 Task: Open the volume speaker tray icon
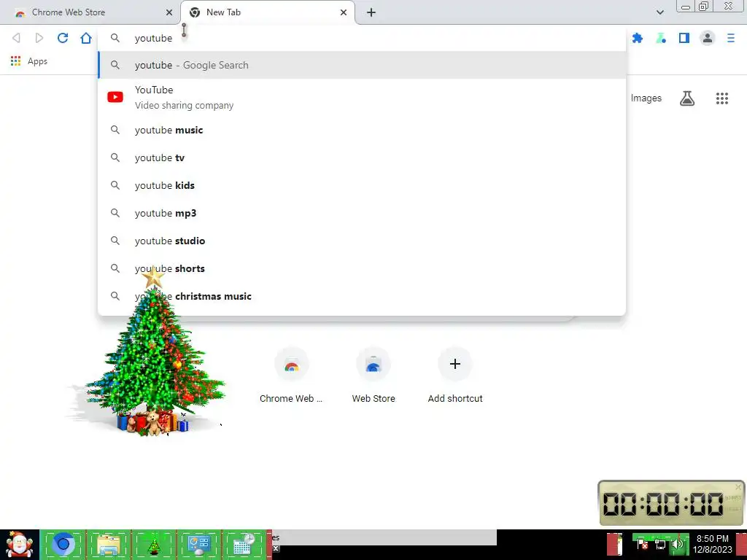[x=678, y=544]
